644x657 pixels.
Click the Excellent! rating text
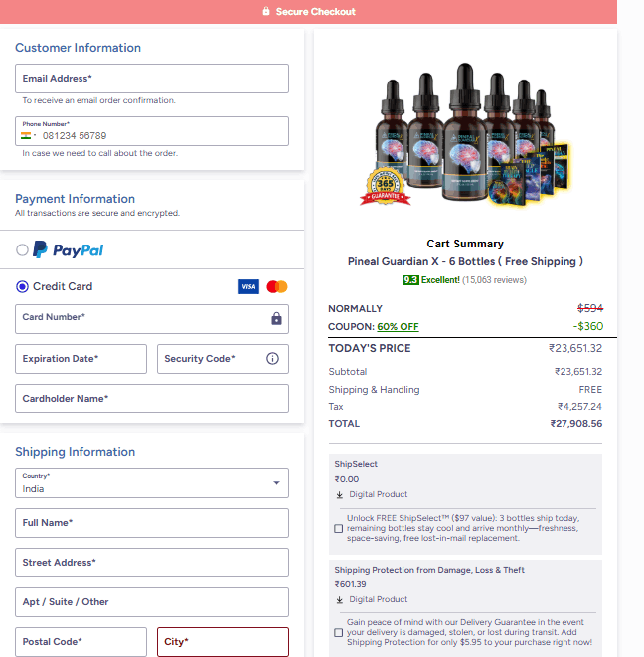pyautogui.click(x=440, y=280)
